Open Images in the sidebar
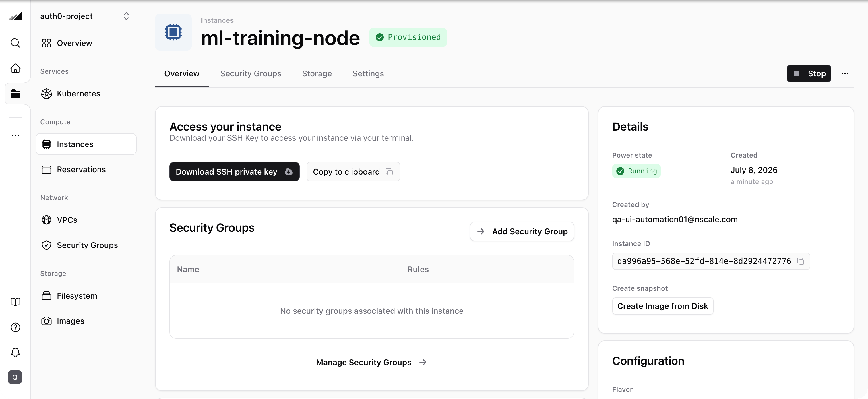The height and width of the screenshot is (399, 868). click(86, 321)
